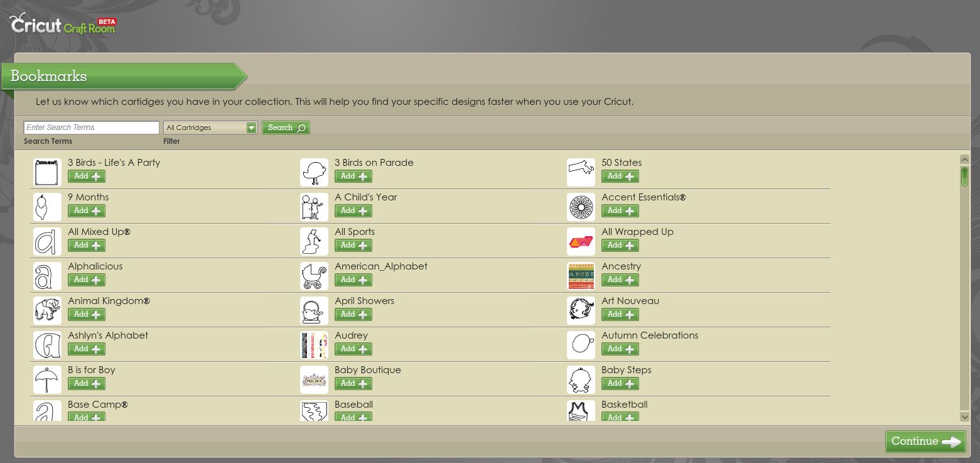This screenshot has width=980, height=463.
Task: Add the All Mixed Up cartridge
Action: tap(87, 246)
